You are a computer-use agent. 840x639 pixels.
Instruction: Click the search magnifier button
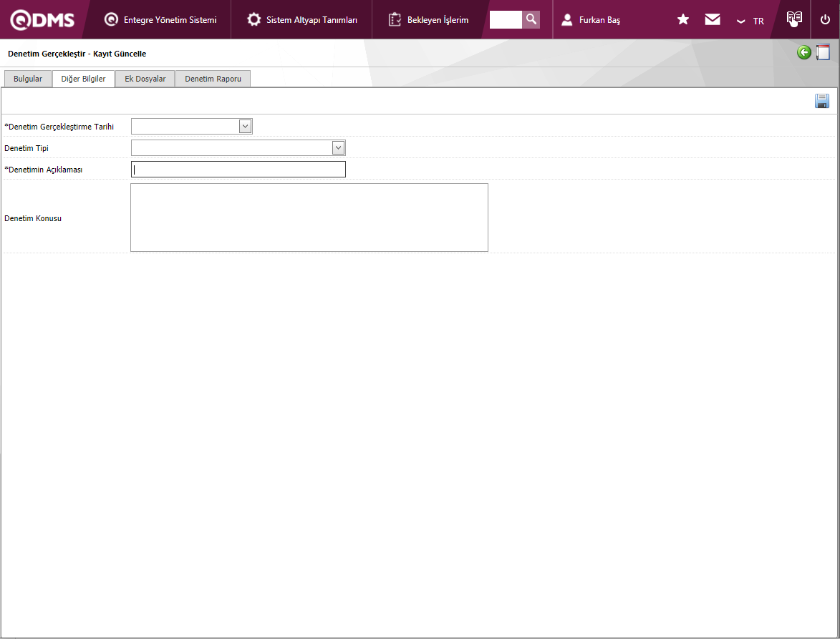coord(531,19)
